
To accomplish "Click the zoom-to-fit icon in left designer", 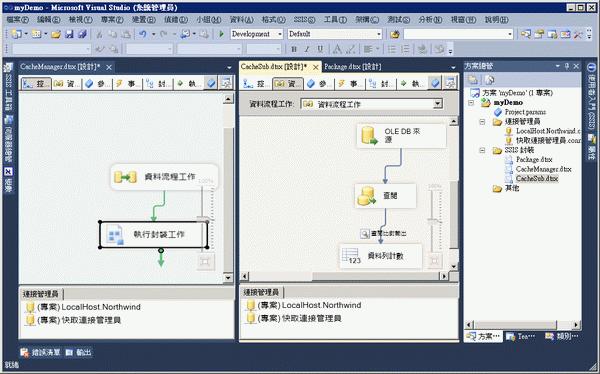I will 205,261.
